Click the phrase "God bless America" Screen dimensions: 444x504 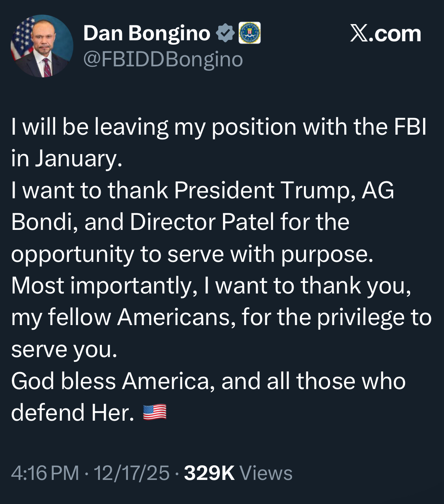[x=113, y=381]
